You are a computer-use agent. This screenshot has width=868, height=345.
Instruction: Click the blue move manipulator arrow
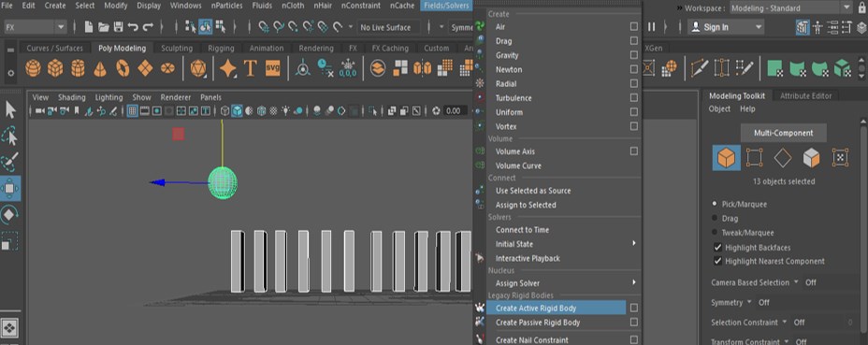point(158,182)
